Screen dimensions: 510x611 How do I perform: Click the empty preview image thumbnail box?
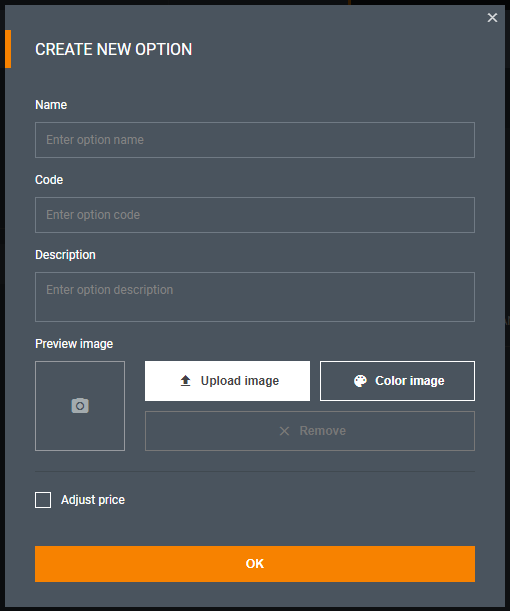(x=80, y=406)
